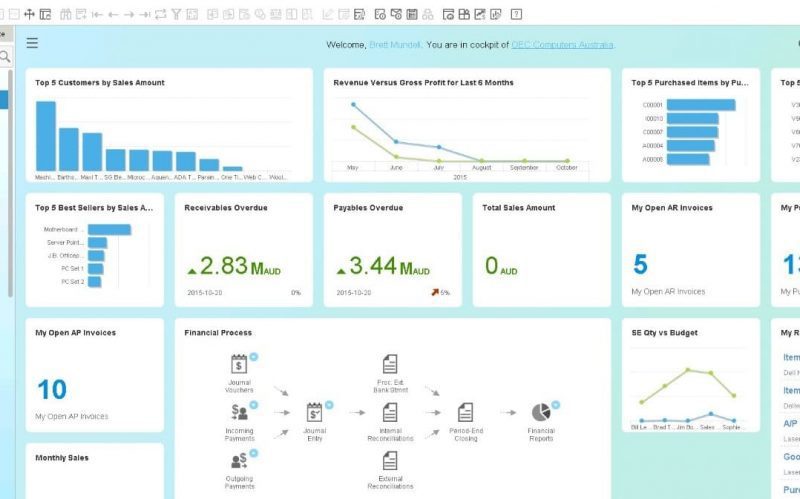Open Journal Entry process icon
The height and width of the screenshot is (499, 800).
[x=314, y=412]
